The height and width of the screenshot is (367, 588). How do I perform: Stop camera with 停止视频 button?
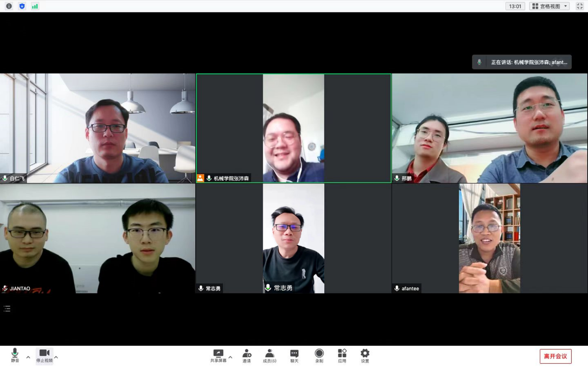[x=44, y=355]
